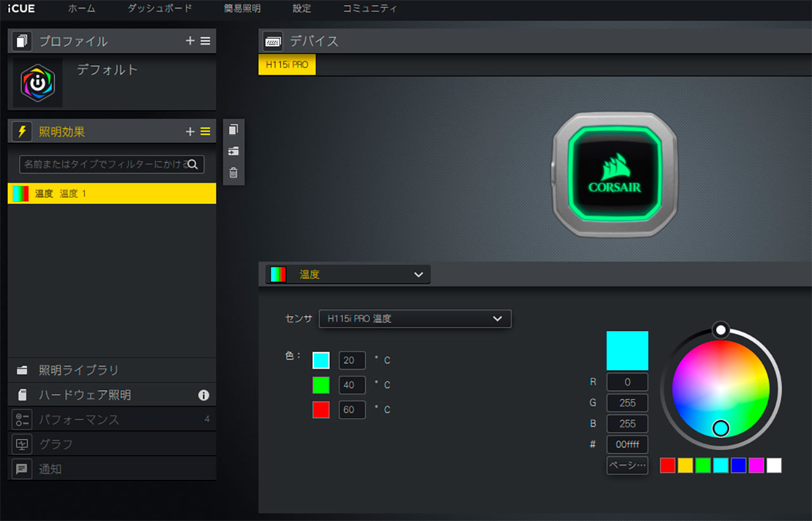Pick the red preset swatch
The image size is (812, 521).
point(667,465)
